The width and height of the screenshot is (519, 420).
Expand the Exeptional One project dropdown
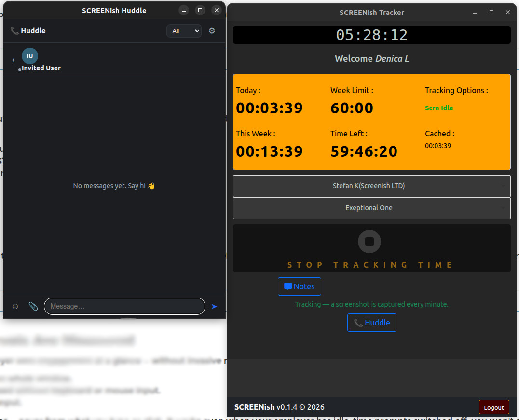tap(372, 208)
